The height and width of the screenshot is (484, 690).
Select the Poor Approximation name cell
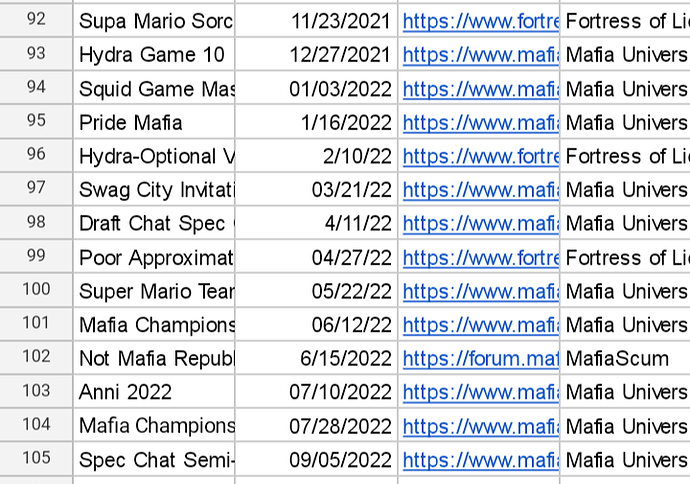pos(154,258)
